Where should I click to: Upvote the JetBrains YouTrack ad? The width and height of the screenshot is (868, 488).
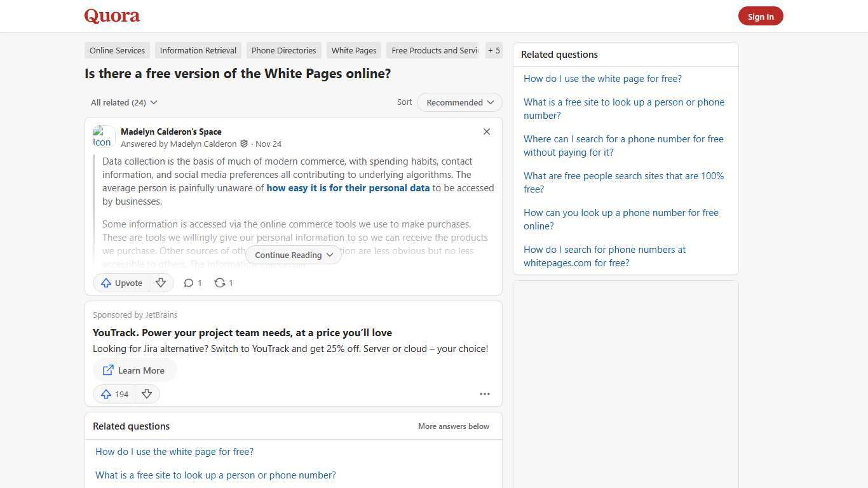click(114, 394)
